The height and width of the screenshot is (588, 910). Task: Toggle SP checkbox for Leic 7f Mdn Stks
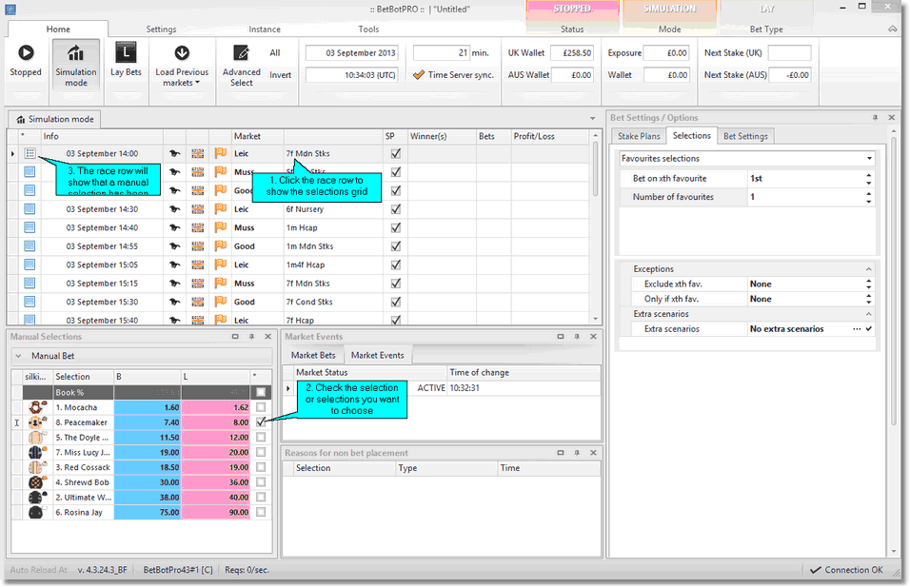396,154
